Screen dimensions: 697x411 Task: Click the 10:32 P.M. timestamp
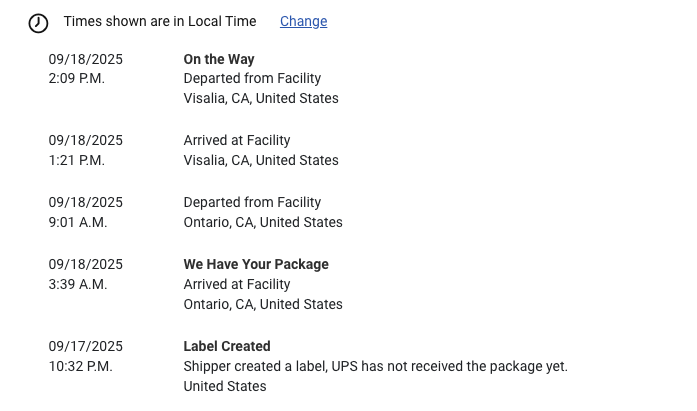point(81,366)
